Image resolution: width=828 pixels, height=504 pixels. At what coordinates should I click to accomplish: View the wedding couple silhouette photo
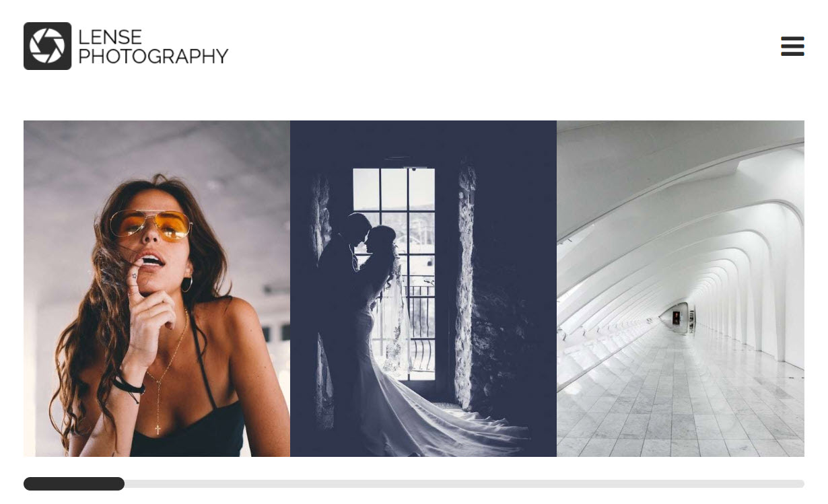[423, 289]
